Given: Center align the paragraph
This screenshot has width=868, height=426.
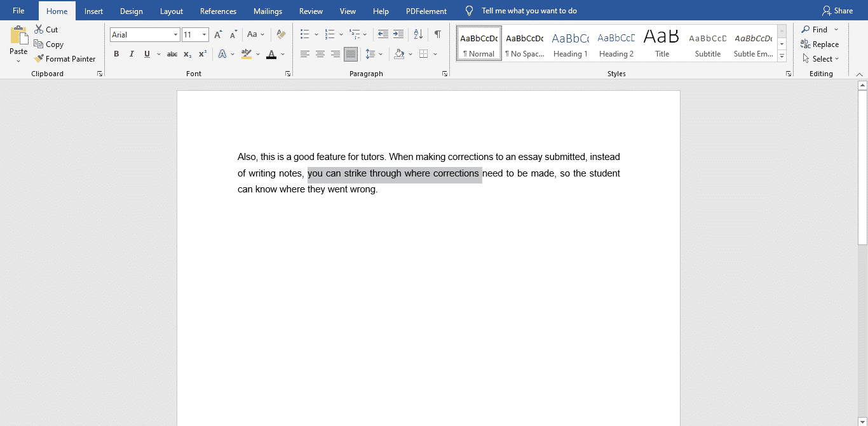Looking at the screenshot, I should pyautogui.click(x=320, y=54).
